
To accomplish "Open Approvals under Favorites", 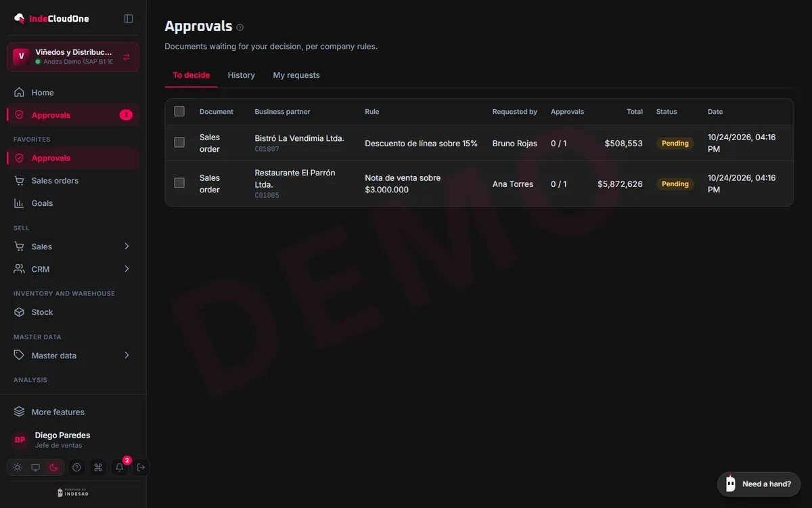I will point(73,158).
